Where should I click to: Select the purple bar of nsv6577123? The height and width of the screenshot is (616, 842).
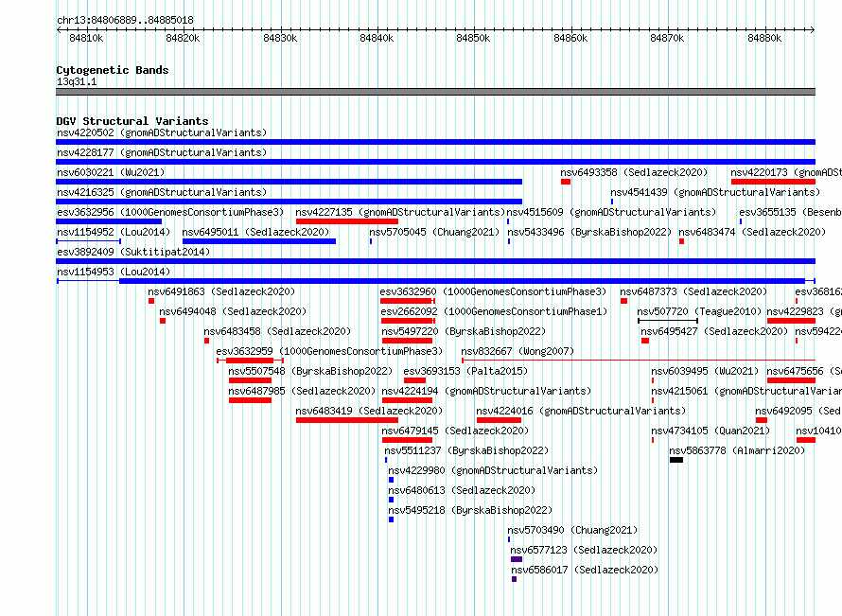(x=517, y=559)
